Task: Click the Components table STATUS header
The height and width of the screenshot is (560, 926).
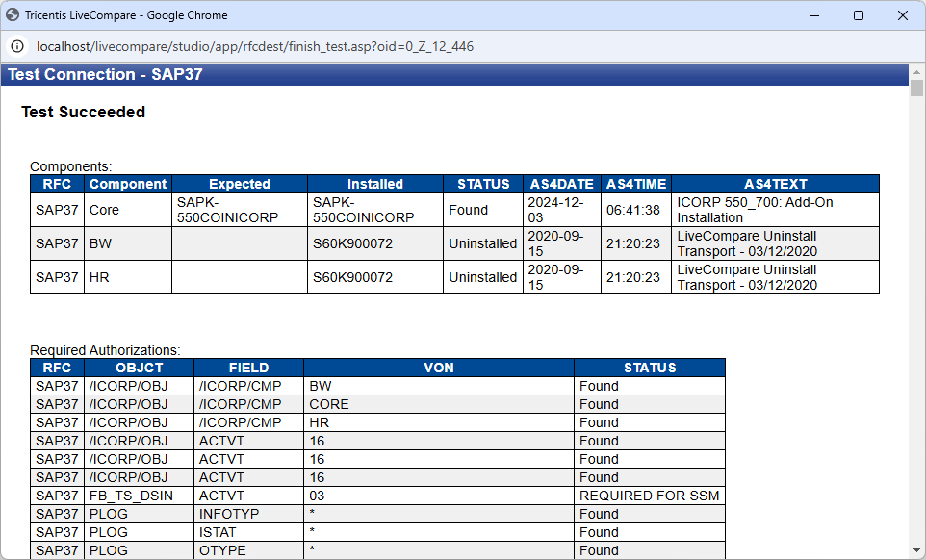Action: pyautogui.click(x=483, y=184)
